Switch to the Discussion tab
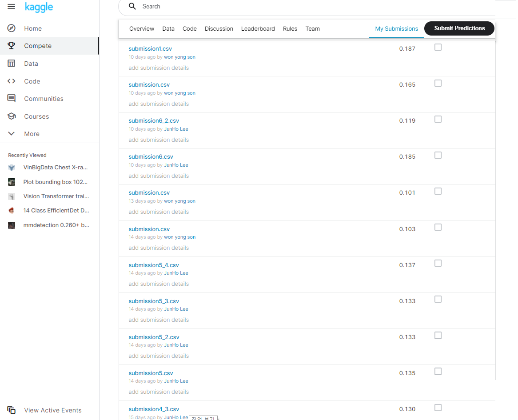 (219, 28)
